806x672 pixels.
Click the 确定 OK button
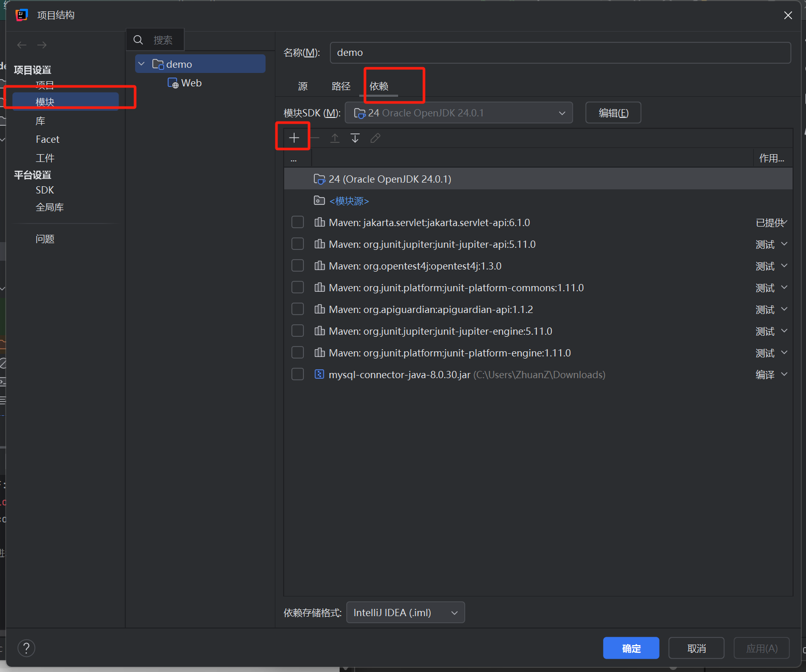pos(631,648)
